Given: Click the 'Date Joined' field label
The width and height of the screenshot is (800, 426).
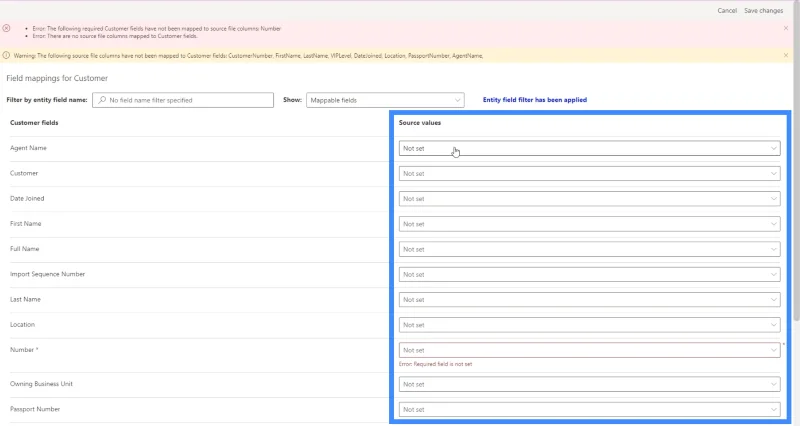Looking at the screenshot, I should (x=27, y=198).
